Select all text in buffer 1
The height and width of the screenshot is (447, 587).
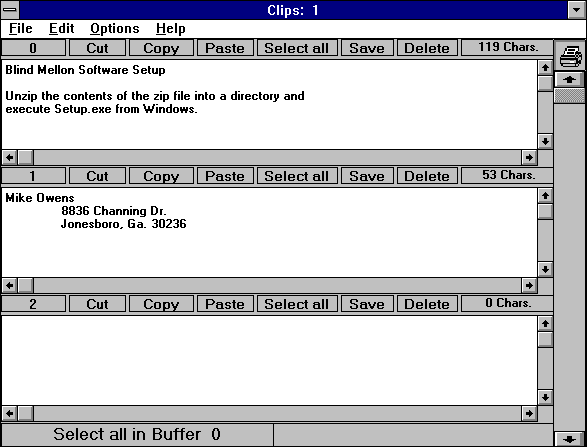pyautogui.click(x=297, y=176)
